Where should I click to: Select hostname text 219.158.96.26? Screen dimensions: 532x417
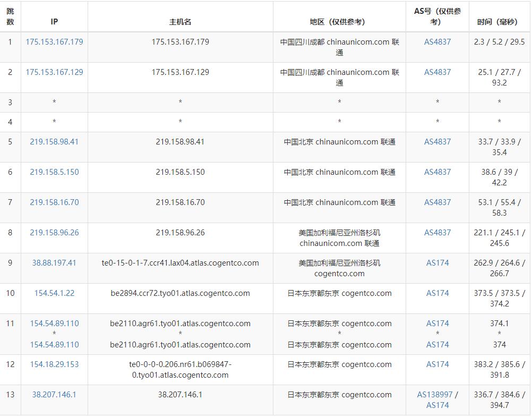coord(180,232)
